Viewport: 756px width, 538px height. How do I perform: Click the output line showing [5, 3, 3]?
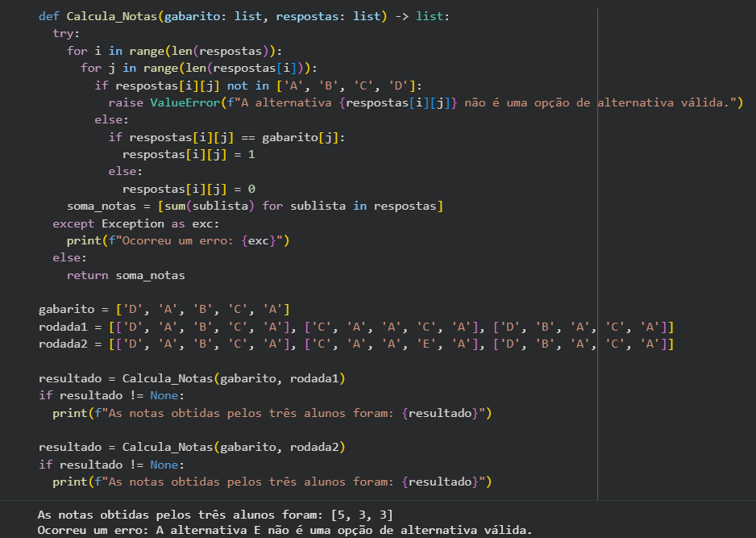(215, 515)
